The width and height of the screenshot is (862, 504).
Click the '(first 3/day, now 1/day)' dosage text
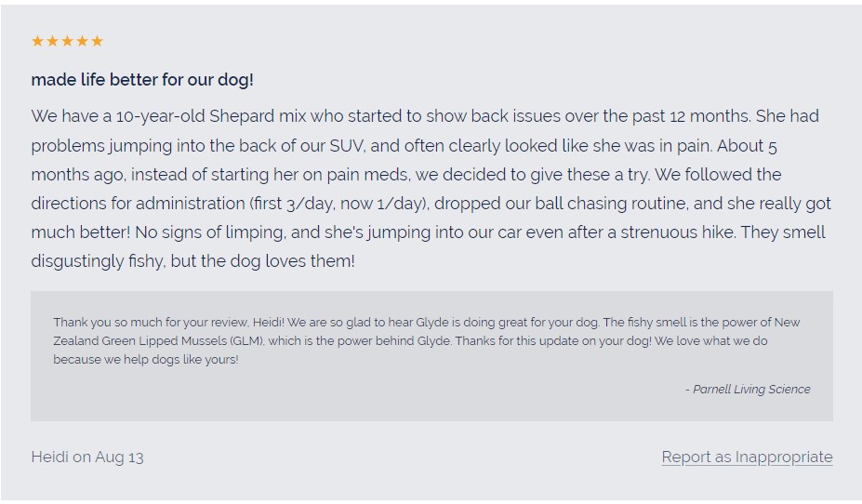[339, 204]
